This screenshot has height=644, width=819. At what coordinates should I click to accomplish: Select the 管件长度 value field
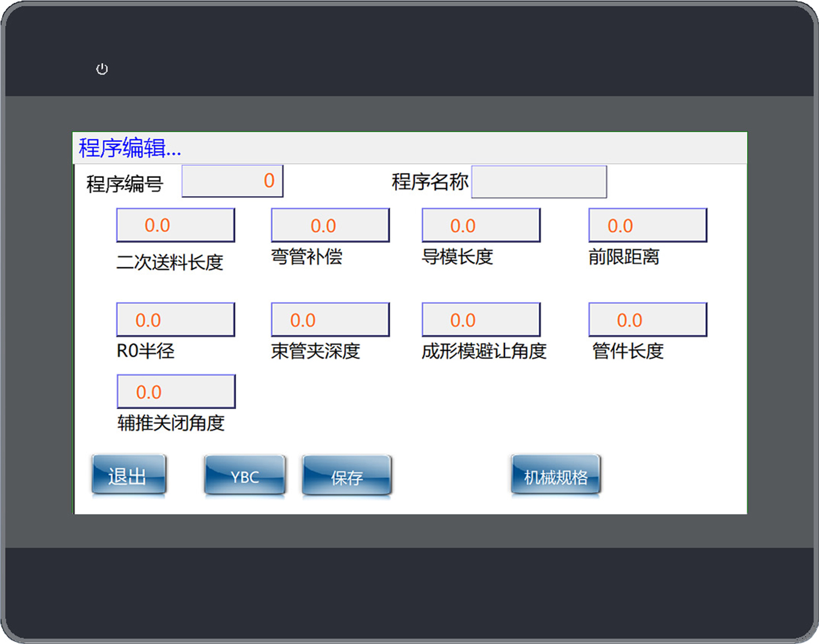[647, 320]
